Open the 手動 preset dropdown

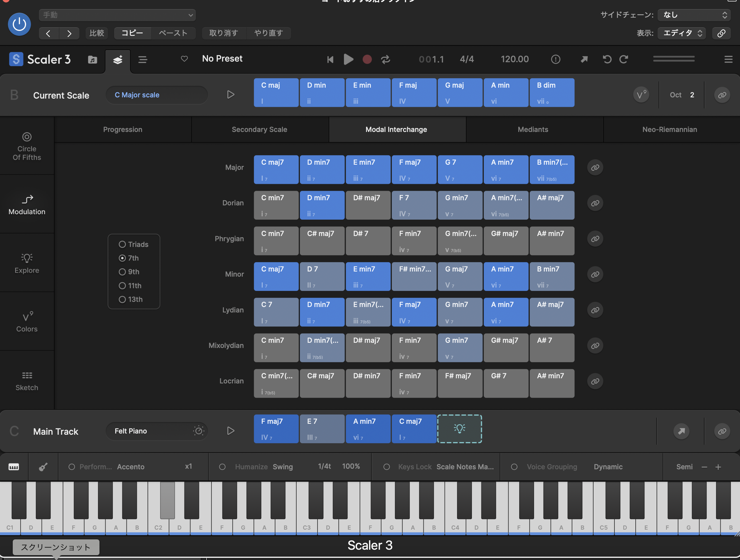(x=117, y=15)
